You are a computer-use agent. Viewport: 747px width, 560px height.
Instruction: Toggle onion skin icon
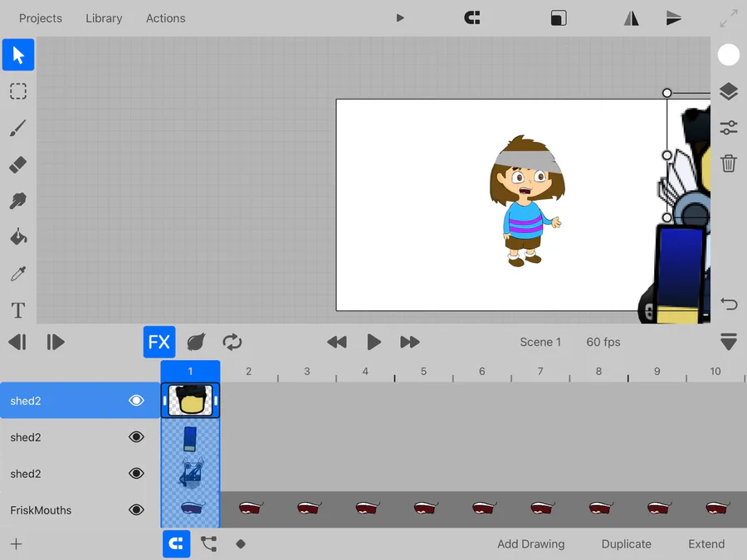[x=196, y=342]
